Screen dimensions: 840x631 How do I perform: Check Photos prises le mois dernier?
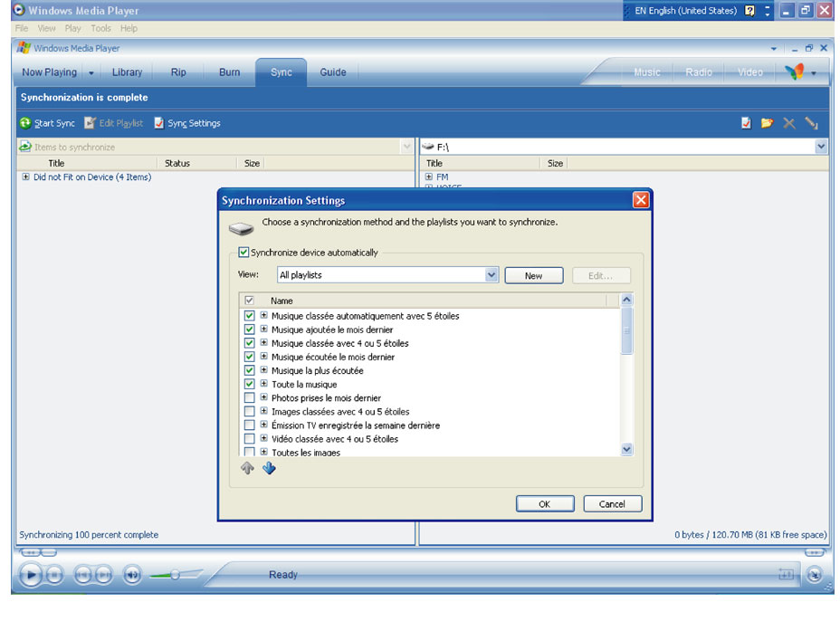point(249,397)
